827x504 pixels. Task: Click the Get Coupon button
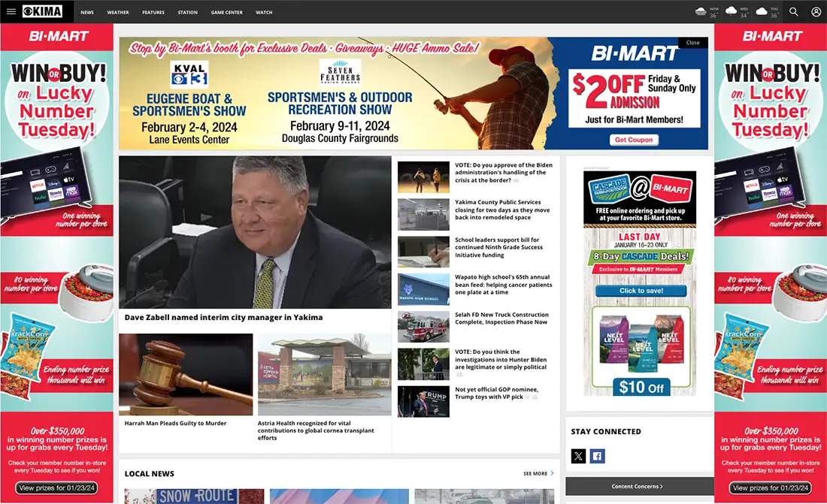tap(634, 140)
